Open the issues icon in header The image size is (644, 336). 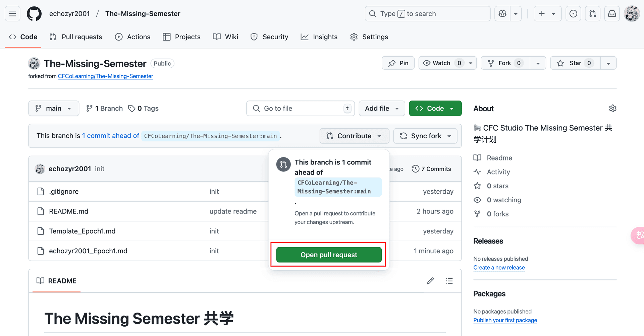coord(573,14)
